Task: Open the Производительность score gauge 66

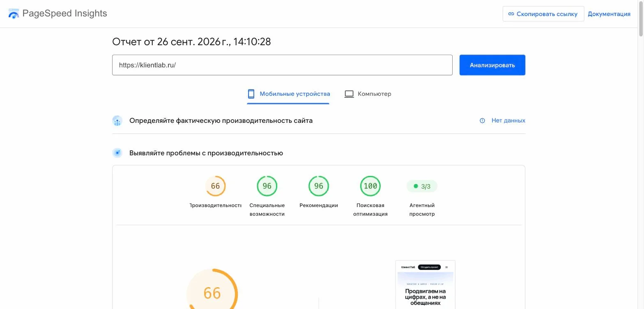Action: pyautogui.click(x=216, y=186)
